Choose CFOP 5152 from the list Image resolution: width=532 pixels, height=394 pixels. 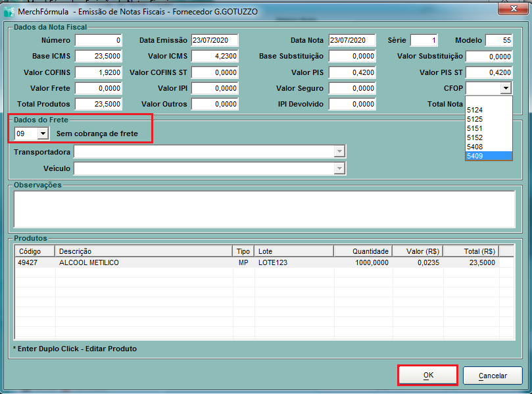(x=475, y=137)
